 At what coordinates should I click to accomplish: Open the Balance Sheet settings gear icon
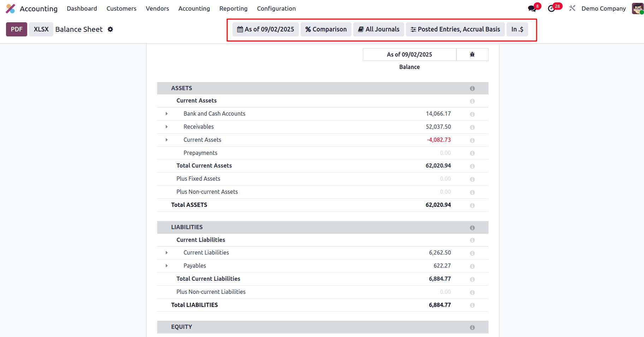pos(110,29)
